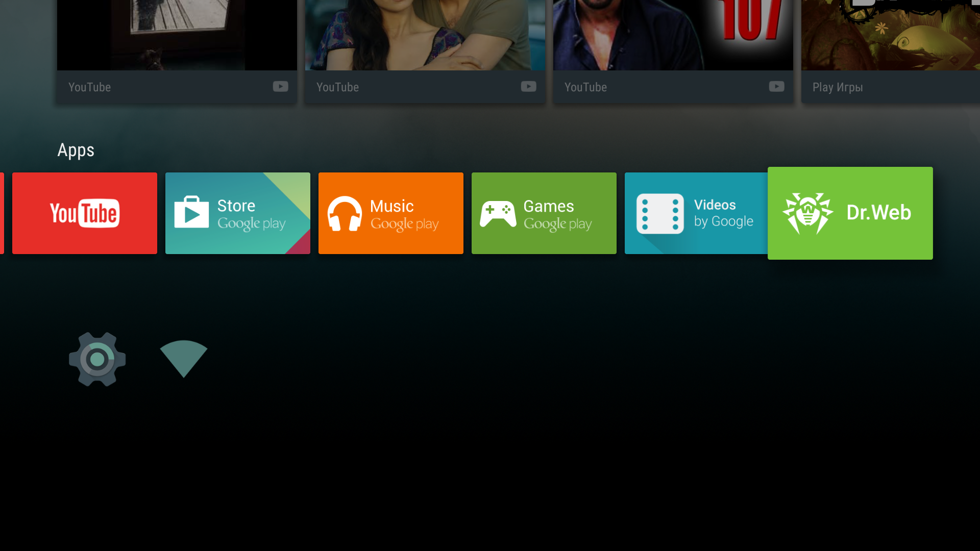The height and width of the screenshot is (551, 980).
Task: Open Google Play Games tile
Action: [x=544, y=213]
